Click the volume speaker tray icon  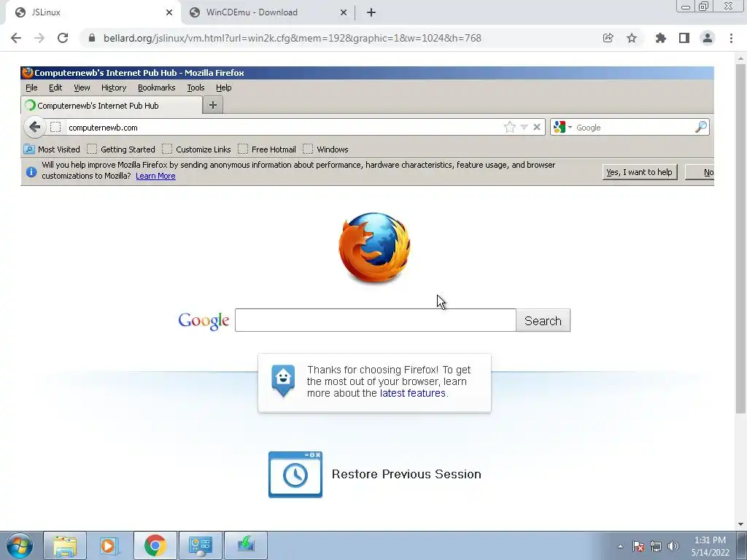pos(673,546)
